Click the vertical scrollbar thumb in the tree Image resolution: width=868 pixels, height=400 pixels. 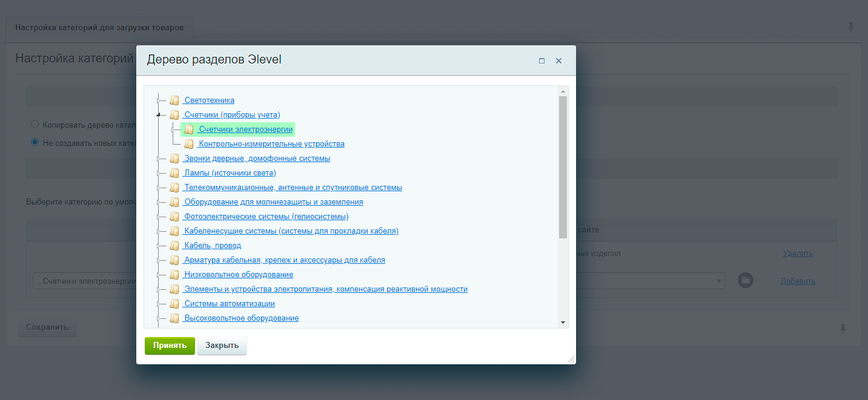(563, 167)
